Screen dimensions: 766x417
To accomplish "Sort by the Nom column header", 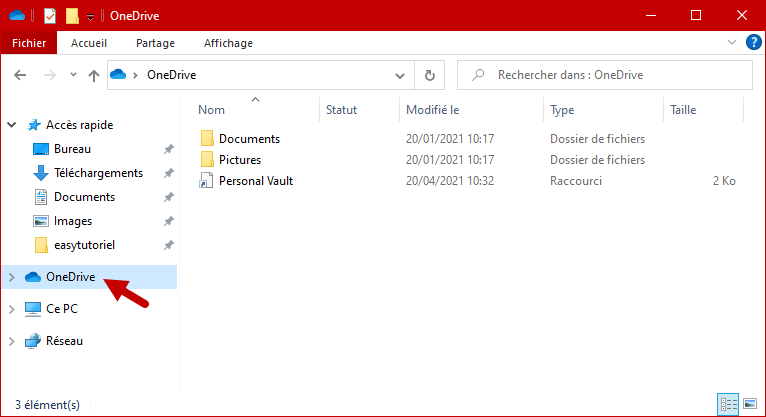I will pyautogui.click(x=212, y=110).
